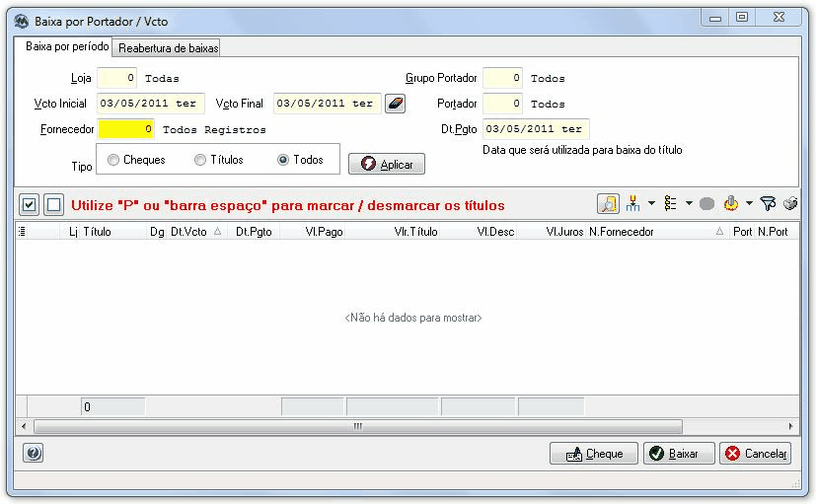Viewport: 816px width, 504px height.
Task: Click the scrollbar left arrow
Action: [x=24, y=426]
